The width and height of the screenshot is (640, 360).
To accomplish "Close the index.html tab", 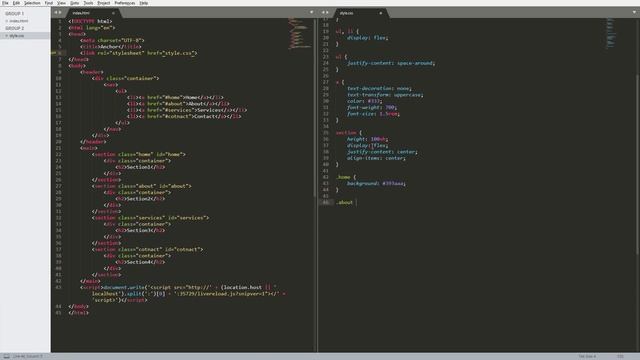I will coord(113,13).
